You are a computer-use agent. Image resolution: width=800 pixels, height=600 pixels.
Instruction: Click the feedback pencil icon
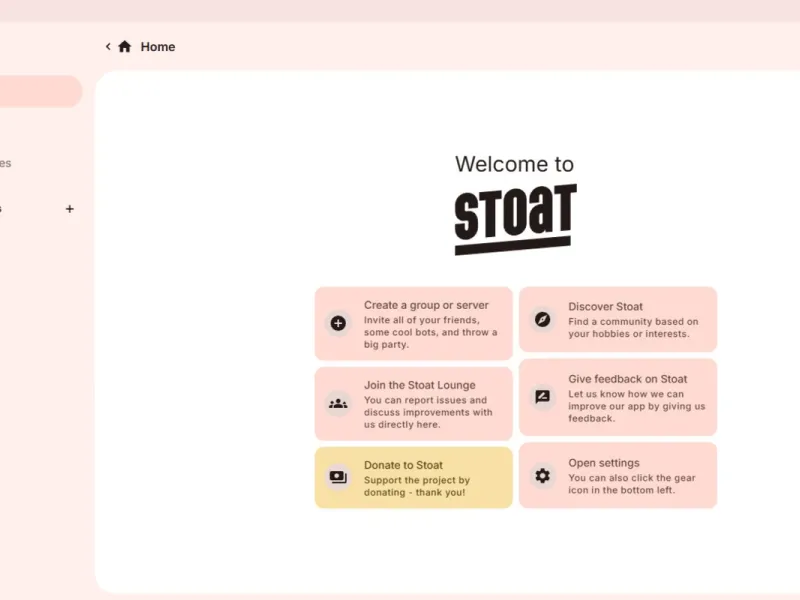542,396
